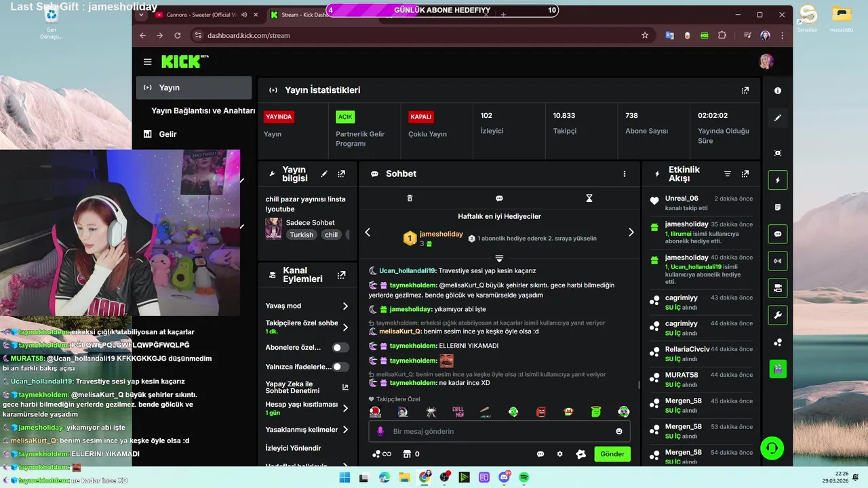This screenshot has height=488, width=868.
Task: Switch to the Cannons - Sweeter browser tab
Action: pos(201,14)
